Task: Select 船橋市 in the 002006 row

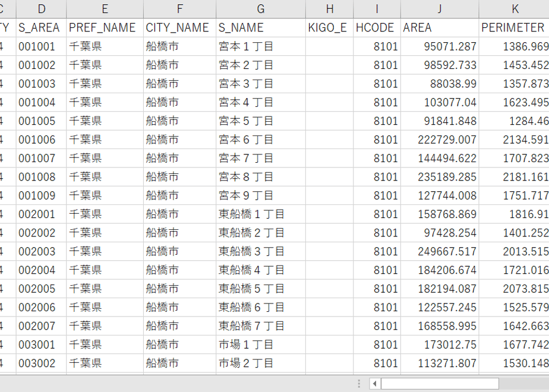Action: coord(179,307)
